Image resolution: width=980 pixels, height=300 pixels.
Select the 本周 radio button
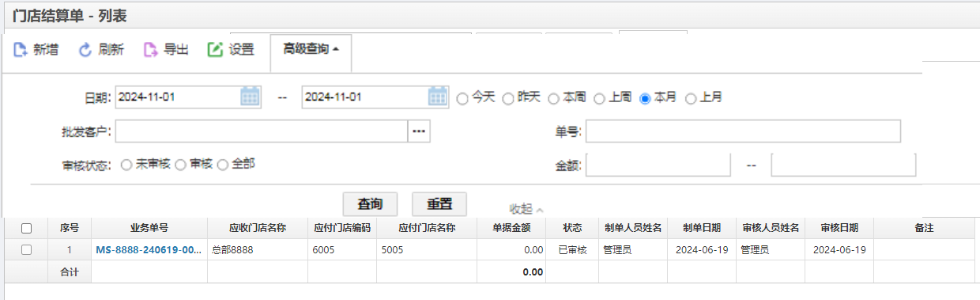554,98
